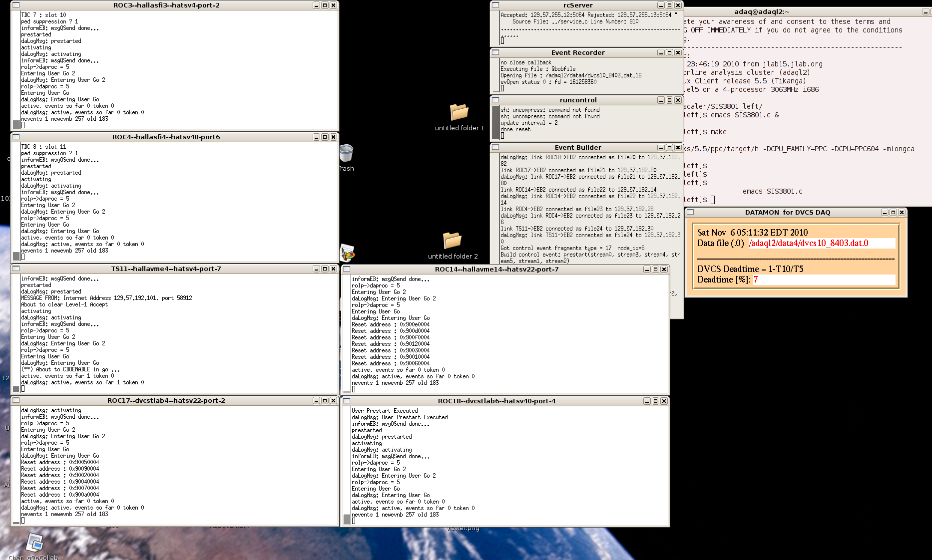Viewport: 932px width, 560px height.
Task: Minimize the ROC17--dvcstlab4 window
Action: (x=316, y=400)
